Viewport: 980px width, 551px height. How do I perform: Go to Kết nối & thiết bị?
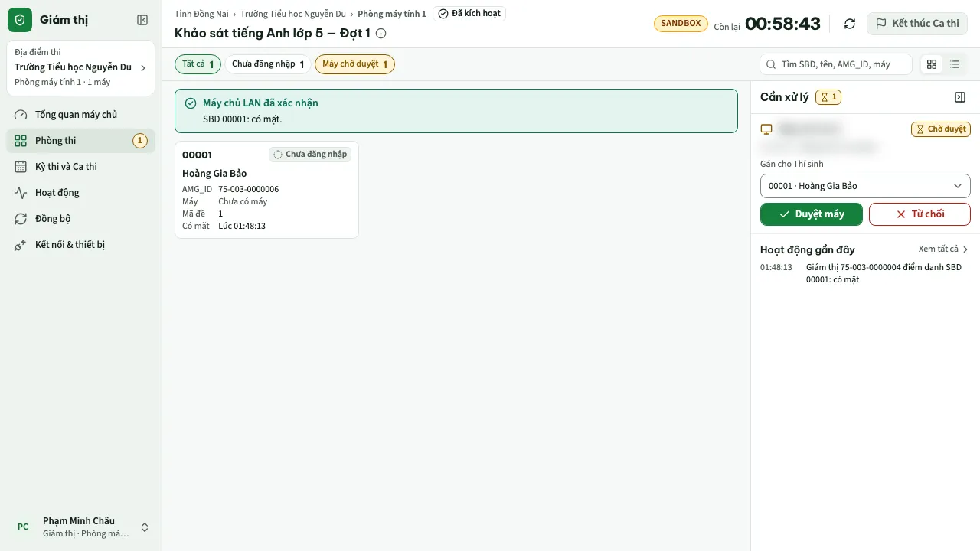[x=81, y=245]
